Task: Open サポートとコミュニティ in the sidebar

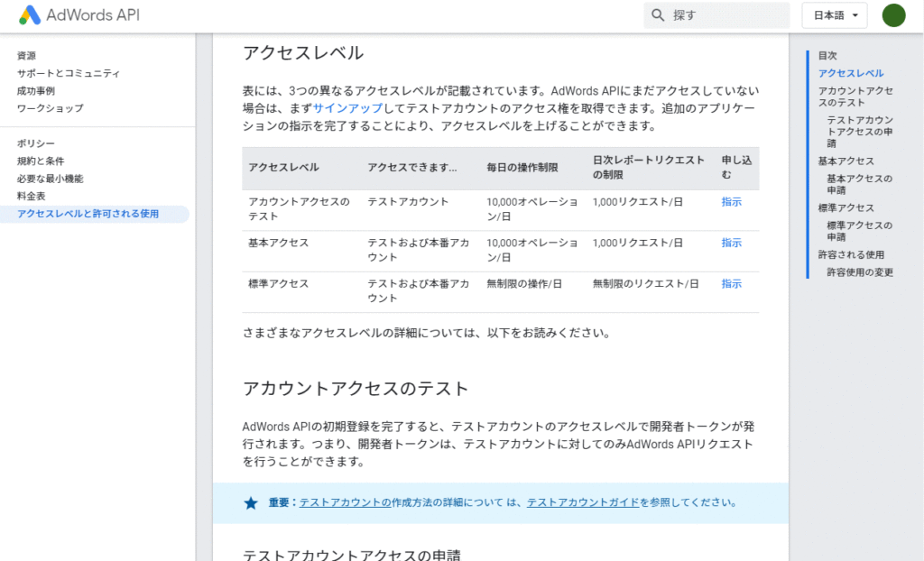Action: tap(69, 73)
